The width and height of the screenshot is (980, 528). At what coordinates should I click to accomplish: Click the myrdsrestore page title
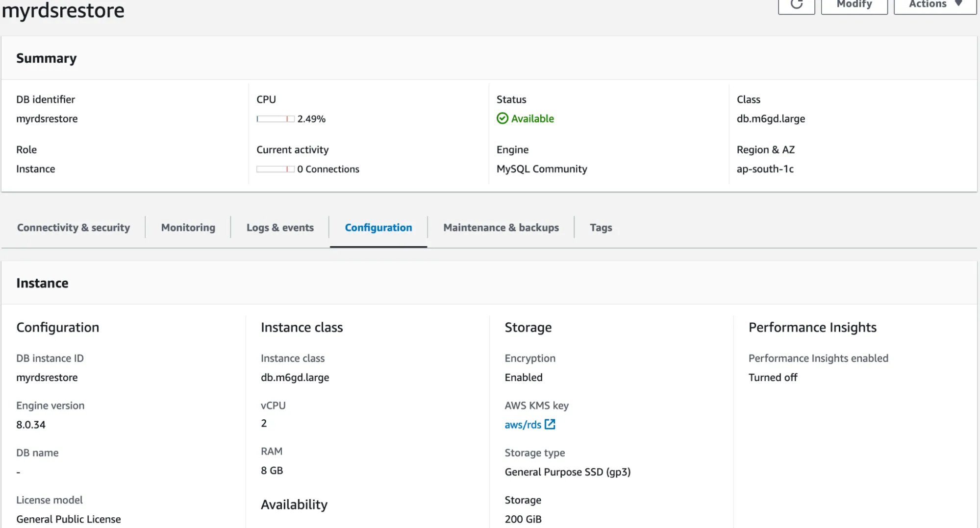62,10
